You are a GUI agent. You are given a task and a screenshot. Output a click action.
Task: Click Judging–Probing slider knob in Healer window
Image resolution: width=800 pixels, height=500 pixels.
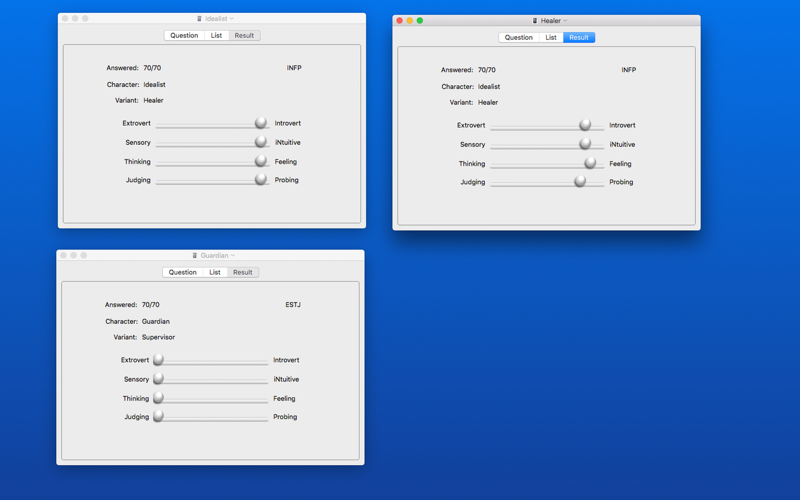point(580,181)
